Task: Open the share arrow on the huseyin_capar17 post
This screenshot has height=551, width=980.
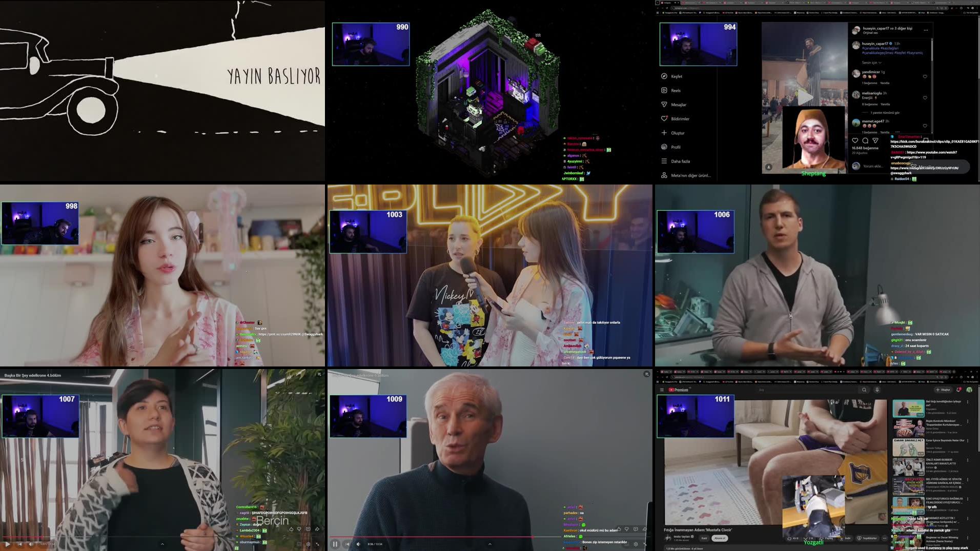Action: [875, 141]
